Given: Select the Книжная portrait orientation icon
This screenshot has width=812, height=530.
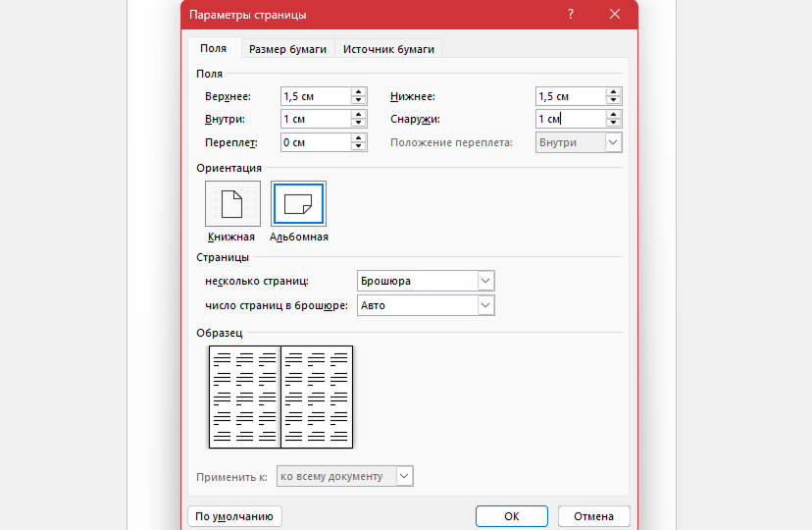Looking at the screenshot, I should [x=232, y=203].
